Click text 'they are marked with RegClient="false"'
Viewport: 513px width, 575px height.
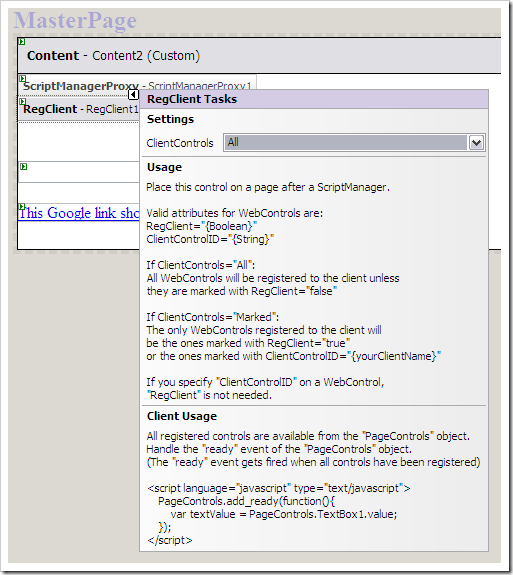click(x=242, y=291)
